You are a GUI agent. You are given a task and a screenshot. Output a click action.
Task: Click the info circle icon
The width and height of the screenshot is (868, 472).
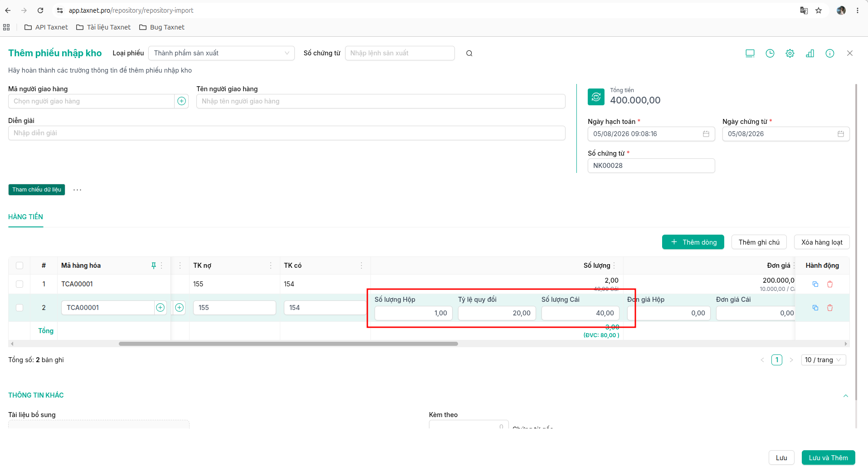coord(830,54)
